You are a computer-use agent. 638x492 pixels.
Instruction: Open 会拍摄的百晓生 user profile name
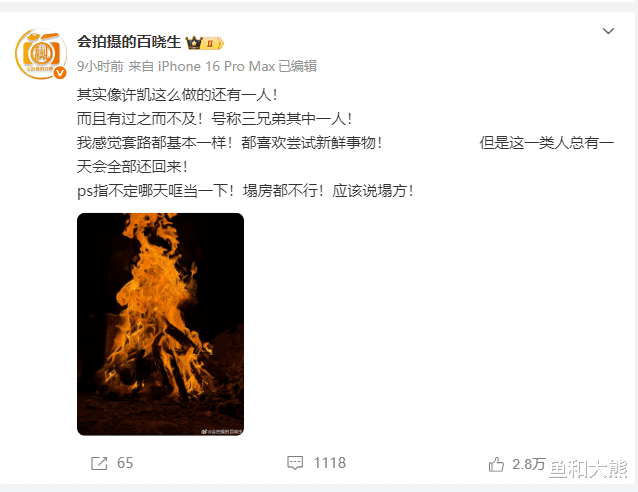click(x=129, y=42)
